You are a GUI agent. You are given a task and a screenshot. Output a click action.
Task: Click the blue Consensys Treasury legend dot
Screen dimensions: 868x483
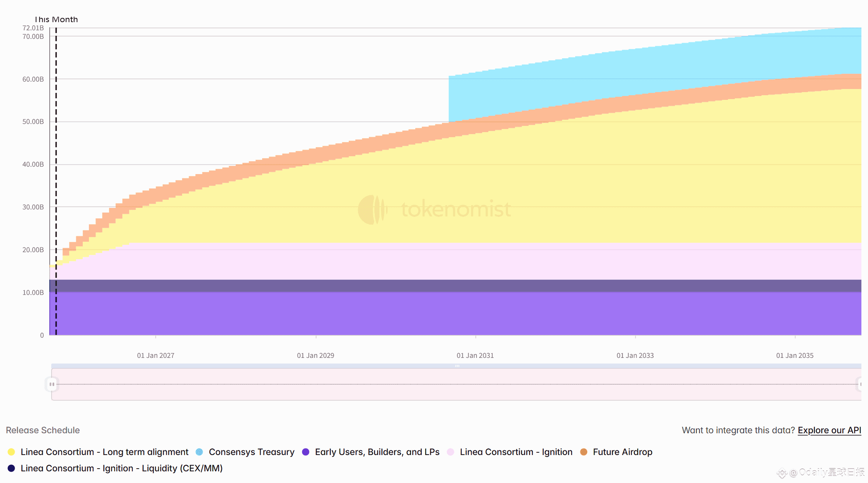click(199, 452)
